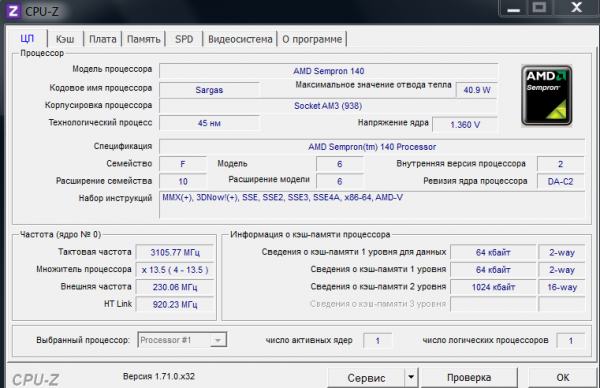Screen dimensions: 600x388
Task: Click the Сервис button
Action: tap(366, 378)
